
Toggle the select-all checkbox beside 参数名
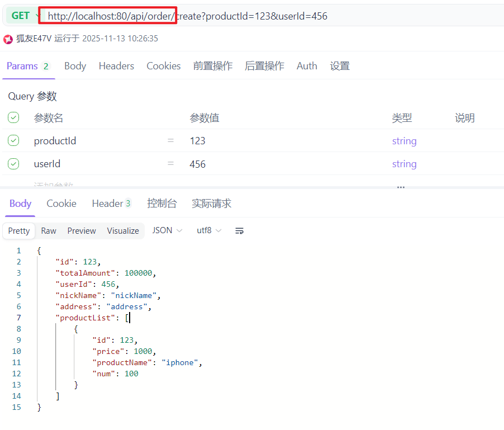pos(13,117)
